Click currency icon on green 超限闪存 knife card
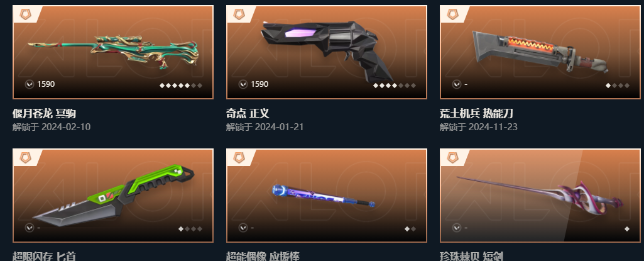644x261 pixels. [x=29, y=227]
